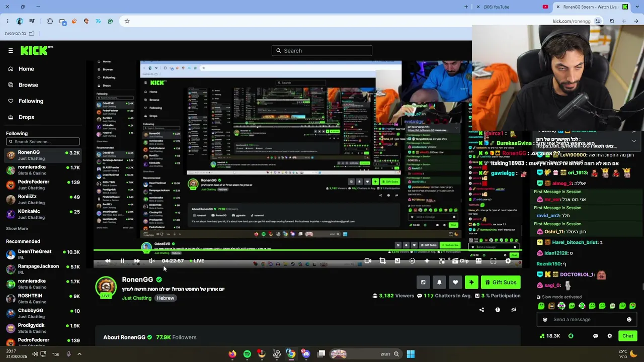Focus the Kick Search field

tap(322, 51)
